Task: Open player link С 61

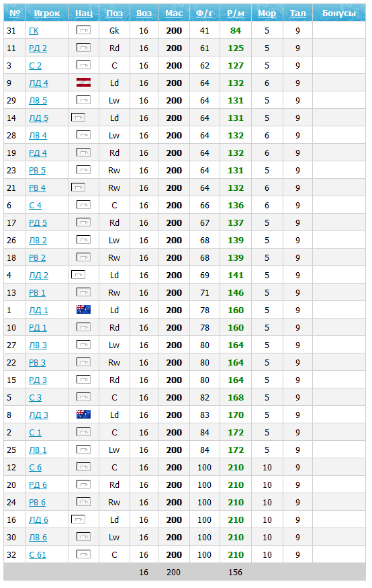Action: [38, 554]
